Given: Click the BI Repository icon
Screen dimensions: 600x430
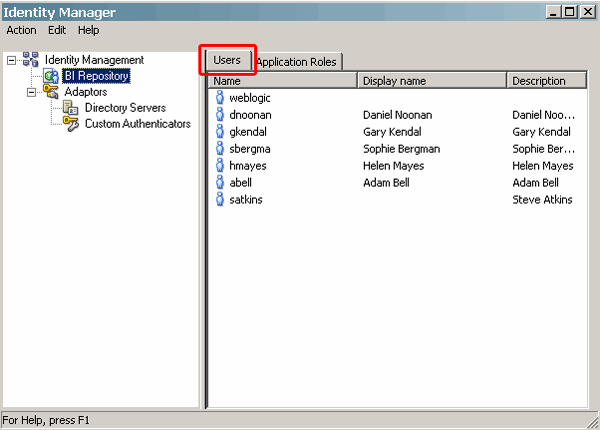Looking at the screenshot, I should point(51,76).
